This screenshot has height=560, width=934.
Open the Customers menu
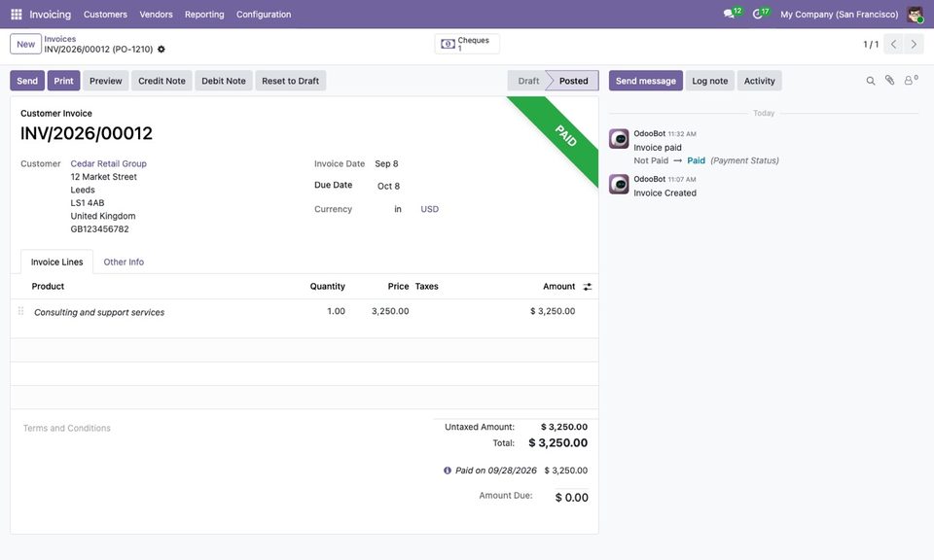coord(105,15)
